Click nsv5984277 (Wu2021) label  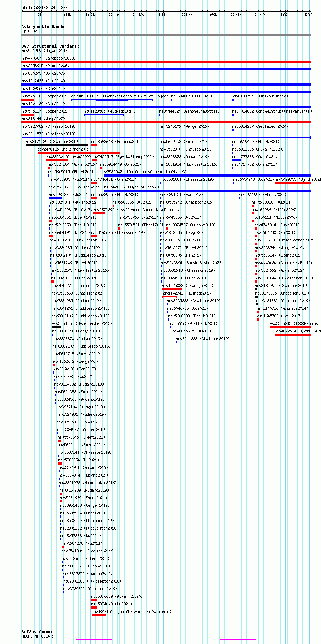[x=70, y=195]
